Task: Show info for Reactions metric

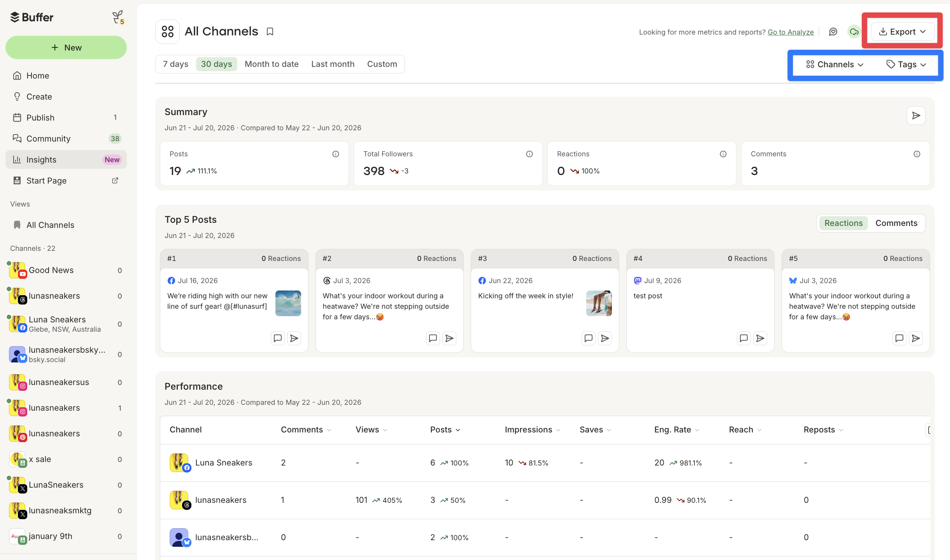Action: tap(723, 154)
